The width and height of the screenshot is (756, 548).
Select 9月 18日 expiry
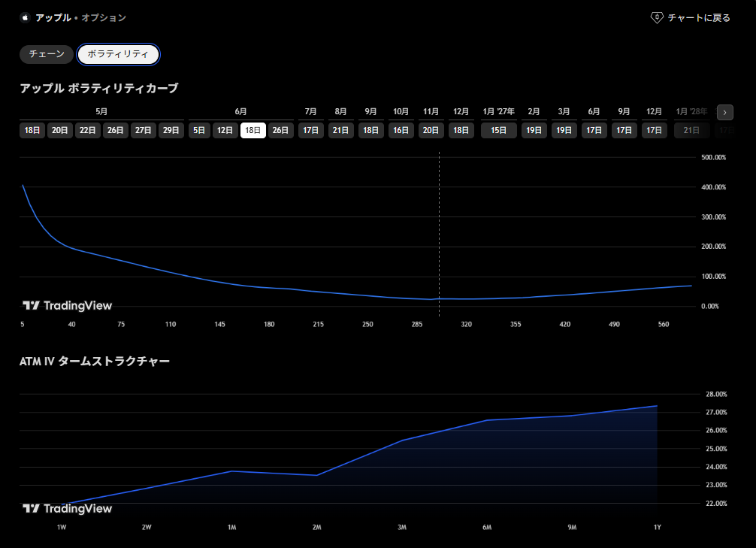pos(370,130)
